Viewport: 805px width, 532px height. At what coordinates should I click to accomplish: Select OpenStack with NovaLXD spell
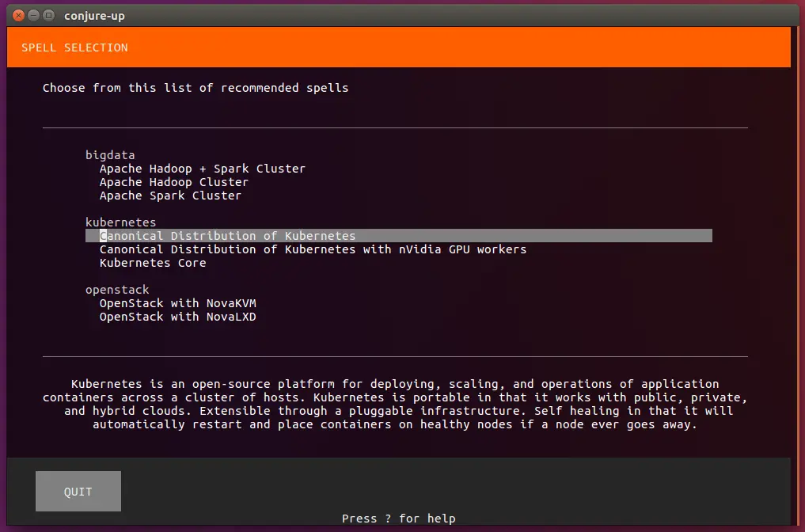coord(177,317)
